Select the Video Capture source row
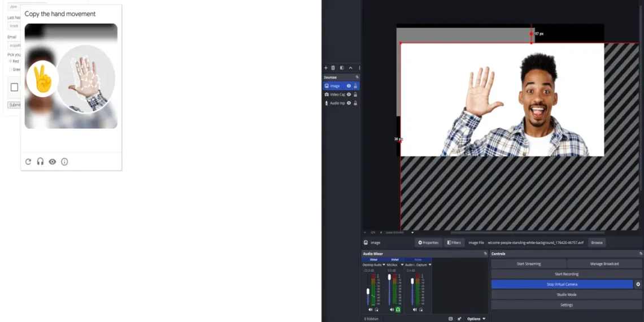644x322 pixels. click(x=341, y=94)
